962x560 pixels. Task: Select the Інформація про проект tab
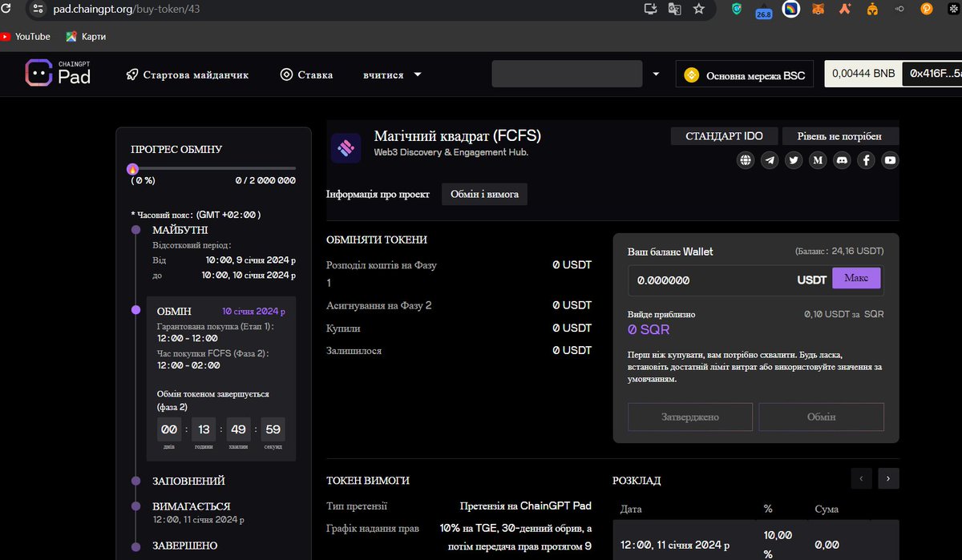coord(378,194)
